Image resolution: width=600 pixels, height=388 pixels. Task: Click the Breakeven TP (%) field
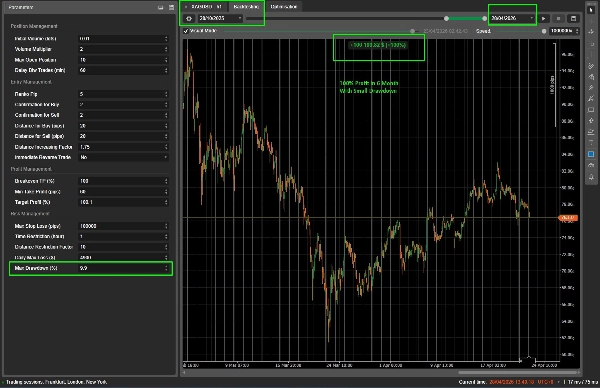point(123,181)
